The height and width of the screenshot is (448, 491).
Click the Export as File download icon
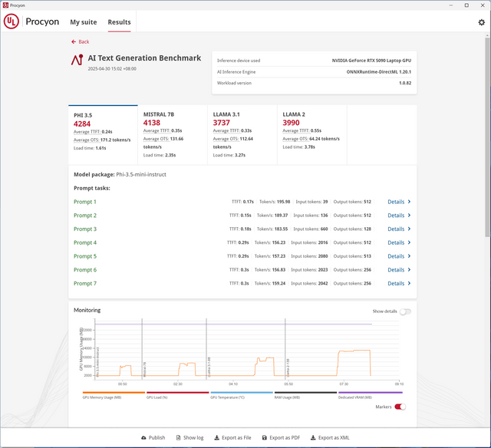pyautogui.click(x=216, y=438)
